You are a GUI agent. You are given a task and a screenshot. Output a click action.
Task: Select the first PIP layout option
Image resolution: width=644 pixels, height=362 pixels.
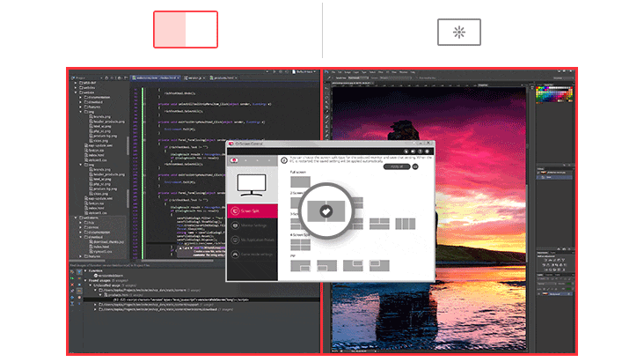[300, 265]
